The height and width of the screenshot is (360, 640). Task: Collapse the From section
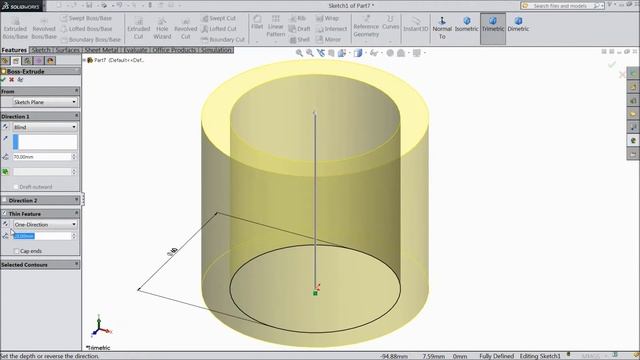tap(76, 91)
